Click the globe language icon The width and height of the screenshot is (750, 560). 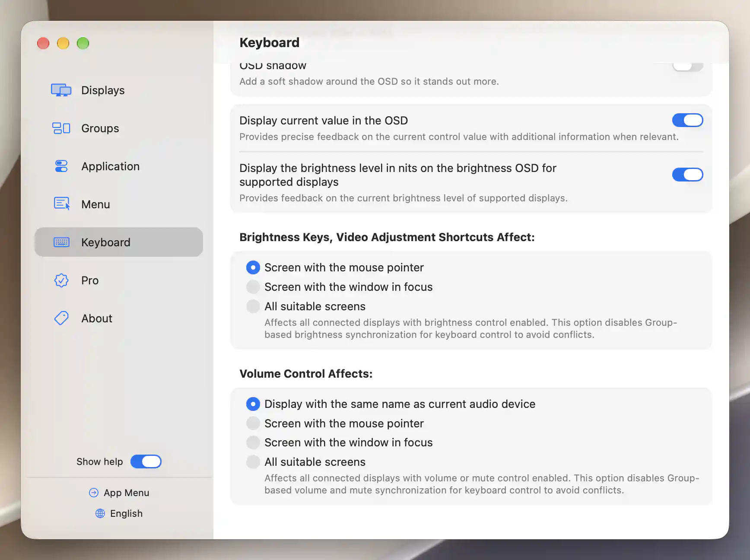[x=100, y=513]
